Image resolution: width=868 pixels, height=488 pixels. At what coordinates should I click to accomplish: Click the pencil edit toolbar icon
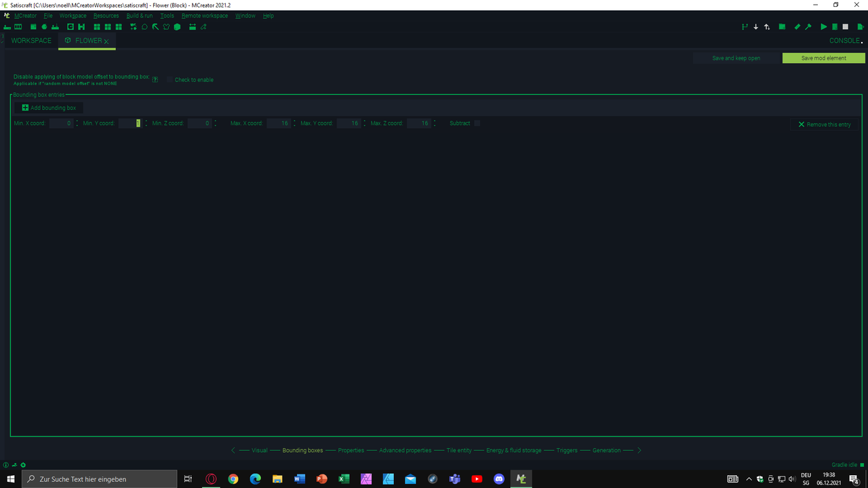[x=203, y=27]
